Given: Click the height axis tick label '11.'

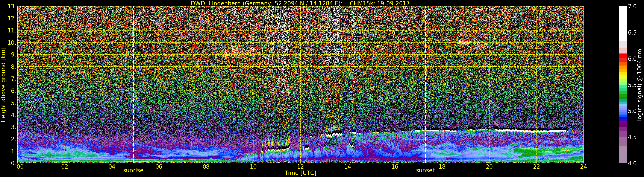Looking at the screenshot, I should (12, 31).
